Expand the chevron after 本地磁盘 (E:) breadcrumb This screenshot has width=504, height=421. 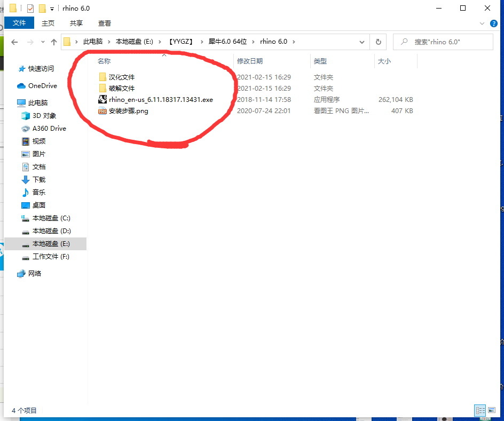coord(160,42)
